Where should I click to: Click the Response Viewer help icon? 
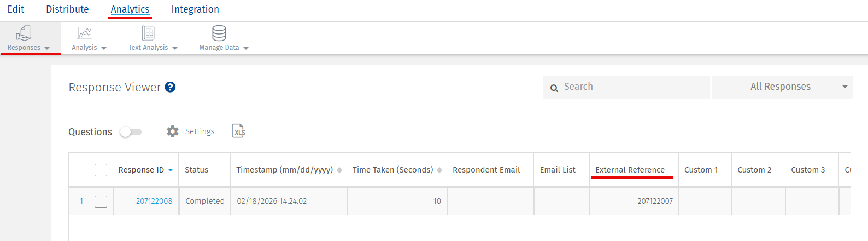171,88
